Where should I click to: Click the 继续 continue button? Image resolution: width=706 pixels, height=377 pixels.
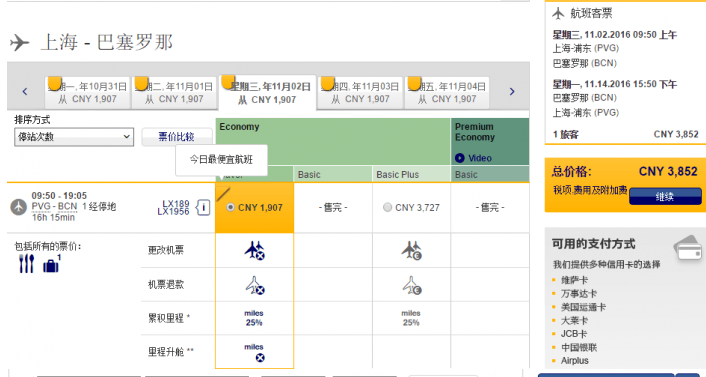pos(665,196)
